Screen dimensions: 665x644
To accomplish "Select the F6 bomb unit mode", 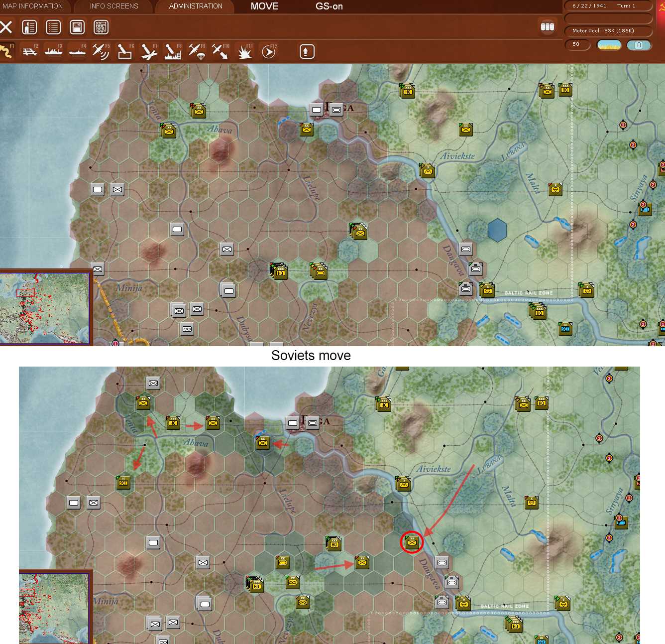I will point(125,51).
